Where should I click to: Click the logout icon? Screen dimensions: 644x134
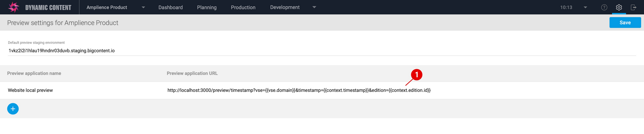point(633,7)
